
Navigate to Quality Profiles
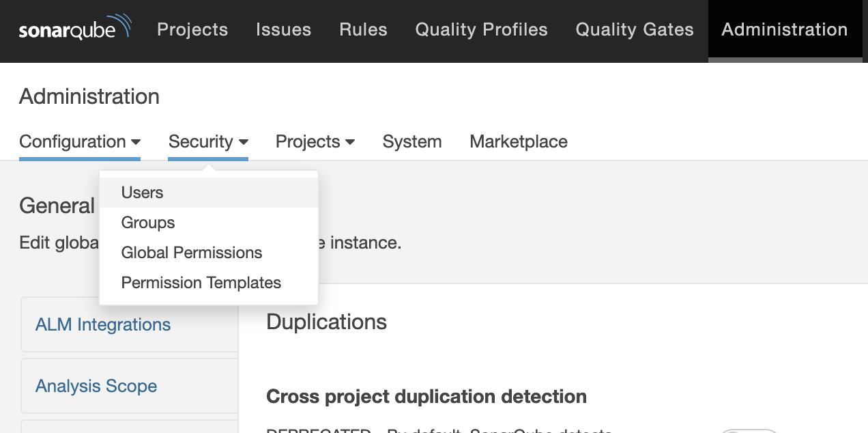pos(481,29)
